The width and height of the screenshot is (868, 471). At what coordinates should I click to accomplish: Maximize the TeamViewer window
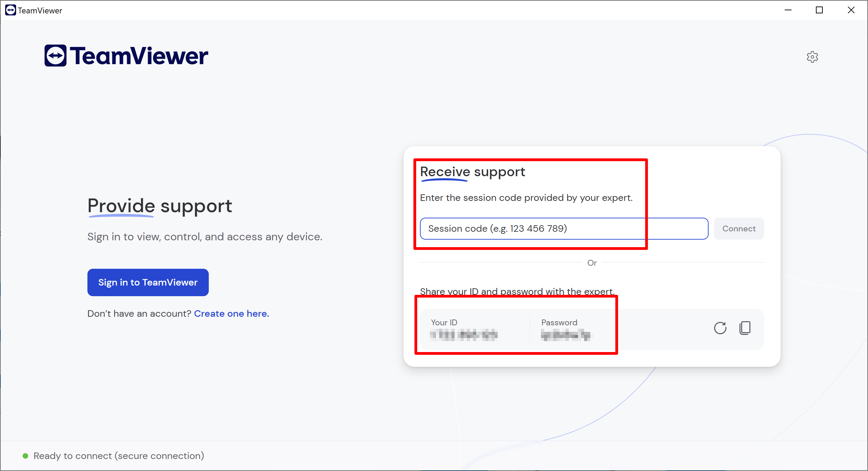point(819,10)
